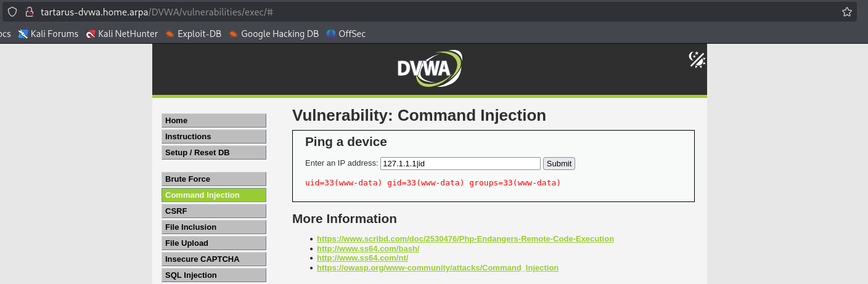Screen dimensions: 868x284
Task: Open the Home menu item
Action: [213, 121]
